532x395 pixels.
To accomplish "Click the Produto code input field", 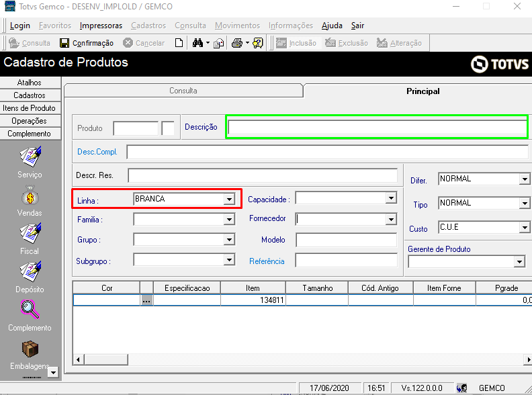I will (136, 128).
